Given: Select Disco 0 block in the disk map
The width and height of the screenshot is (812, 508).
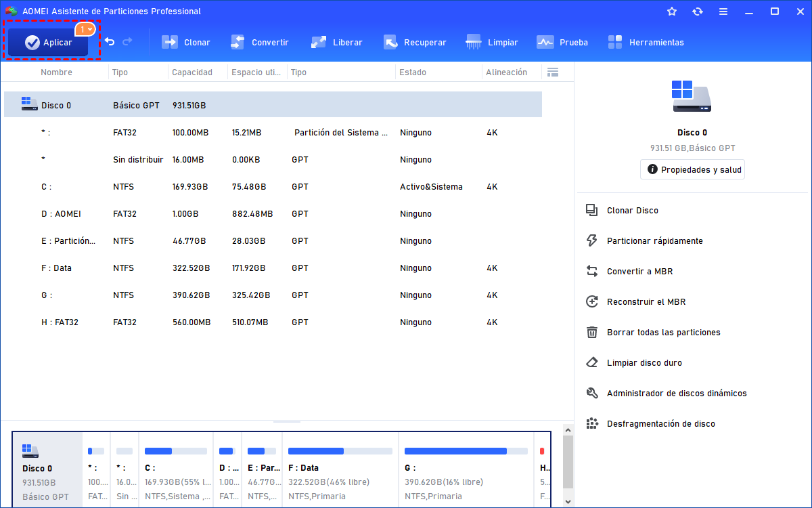Looking at the screenshot, I should tap(48, 471).
